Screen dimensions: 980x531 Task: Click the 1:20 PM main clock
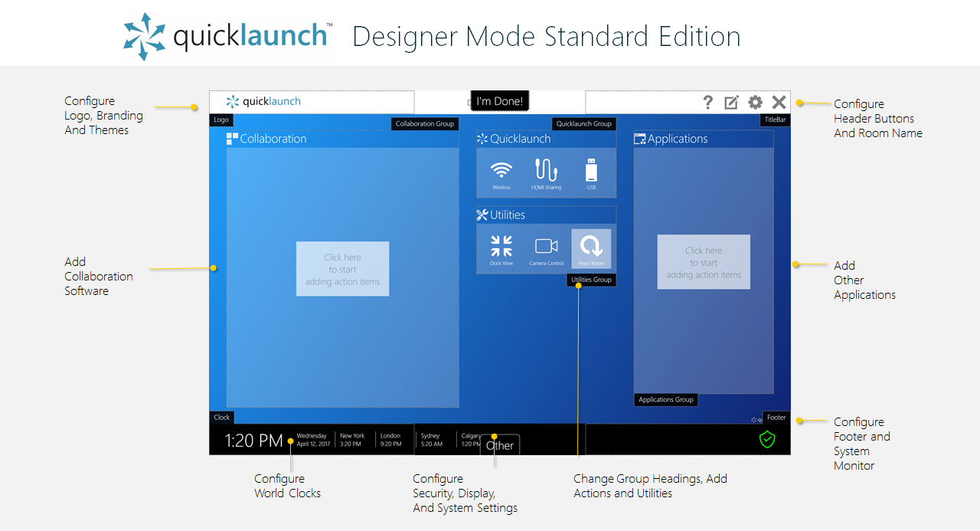pyautogui.click(x=253, y=441)
